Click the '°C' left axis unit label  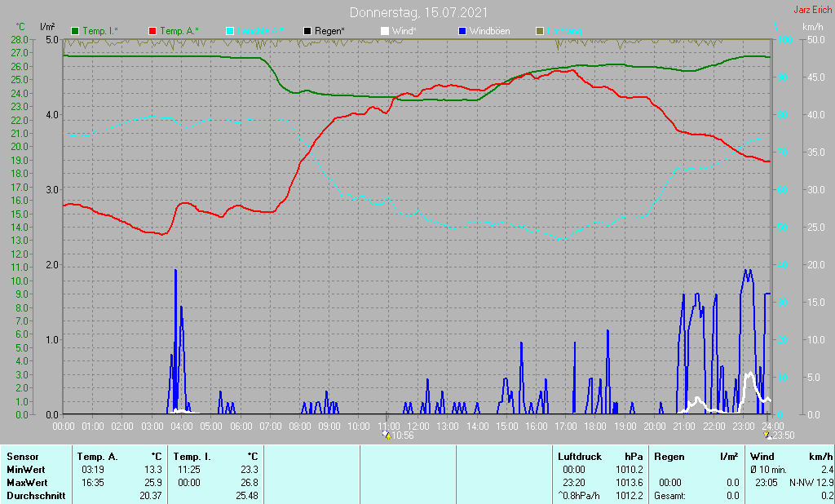point(20,27)
